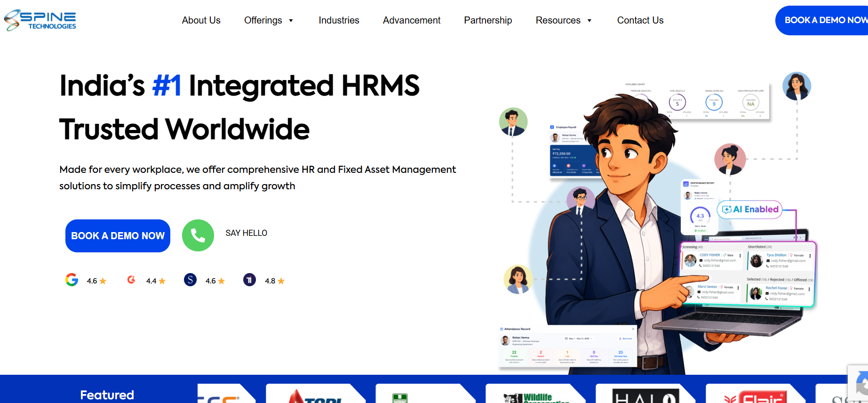Viewport: 868px width, 403px height.
Task: Open the Advancement menu item
Action: 412,20
